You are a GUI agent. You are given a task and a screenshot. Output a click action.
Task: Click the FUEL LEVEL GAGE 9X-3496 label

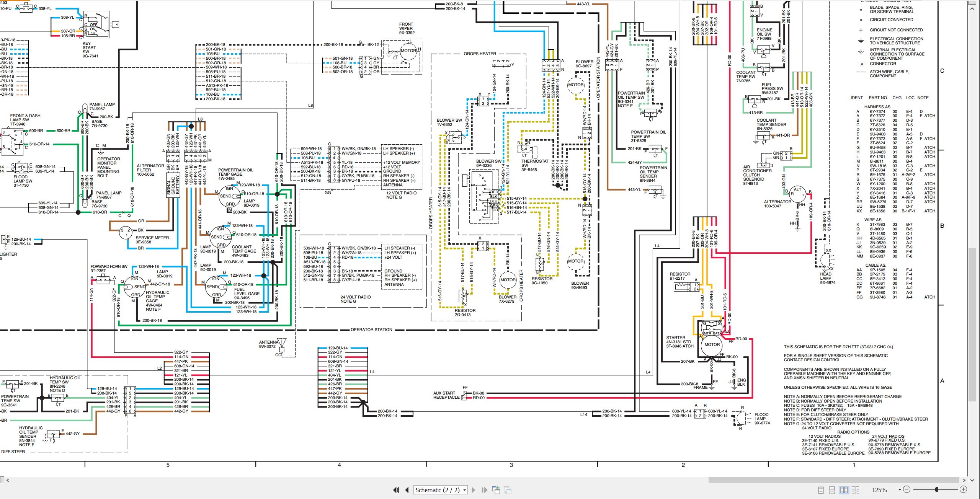247,294
